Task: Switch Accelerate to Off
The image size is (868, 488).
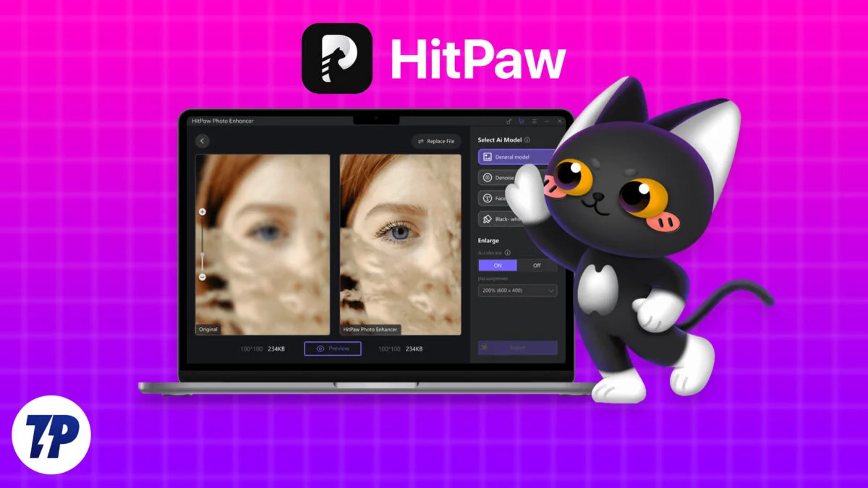Action: [x=537, y=265]
